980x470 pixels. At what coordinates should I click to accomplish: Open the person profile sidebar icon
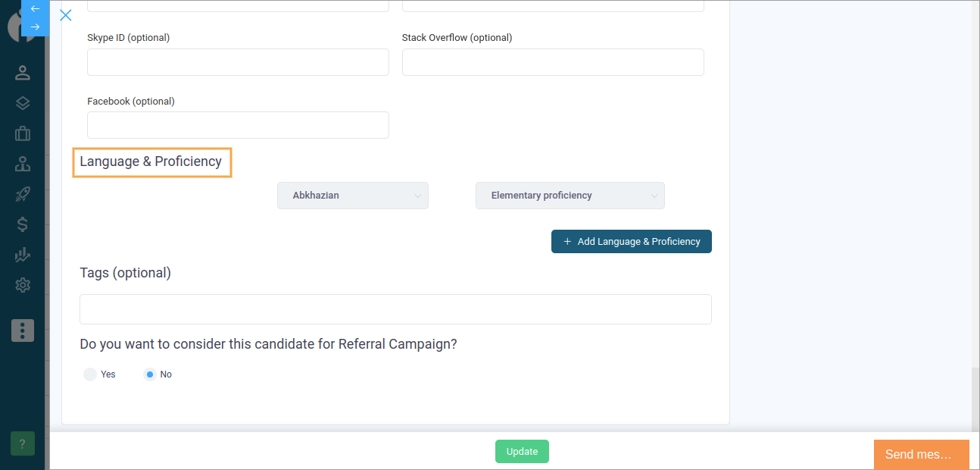pos(23,73)
